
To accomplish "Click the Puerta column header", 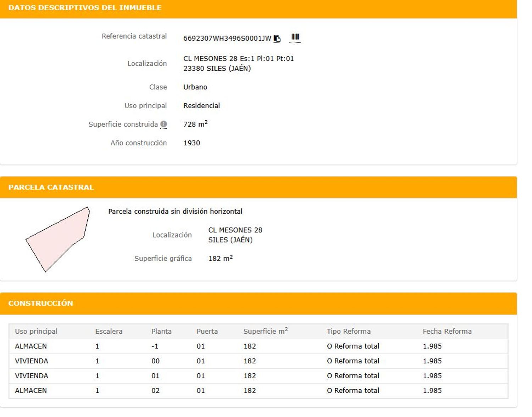I will click(207, 331).
